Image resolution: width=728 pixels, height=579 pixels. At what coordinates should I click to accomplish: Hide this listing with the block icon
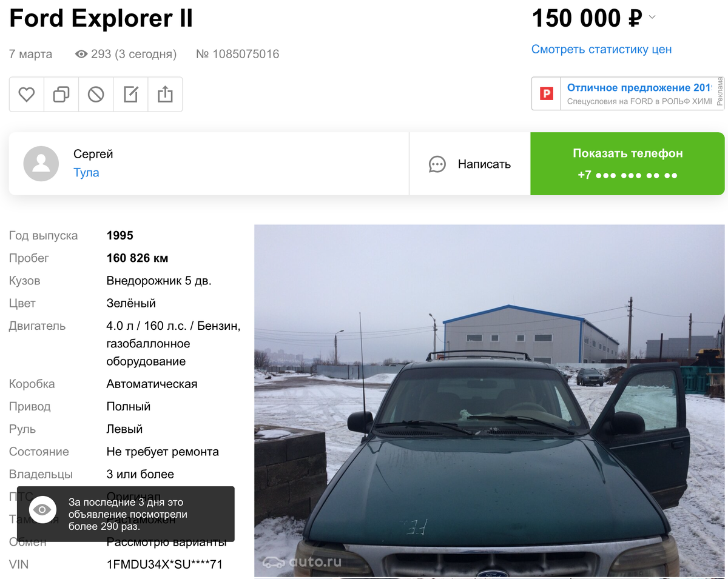(x=96, y=95)
